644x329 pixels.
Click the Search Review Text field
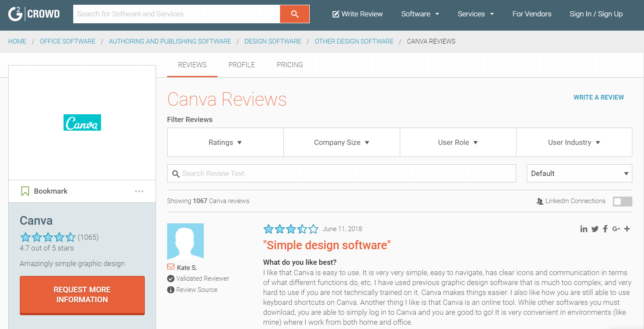click(342, 173)
